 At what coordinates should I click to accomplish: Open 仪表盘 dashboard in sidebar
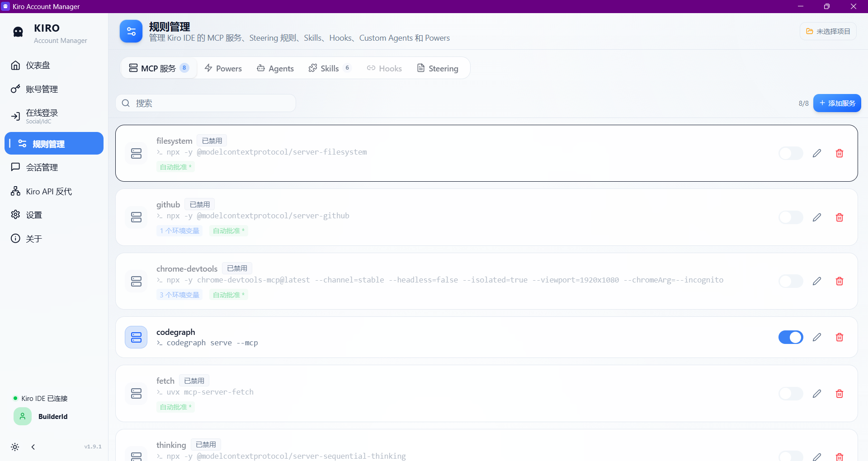point(54,66)
